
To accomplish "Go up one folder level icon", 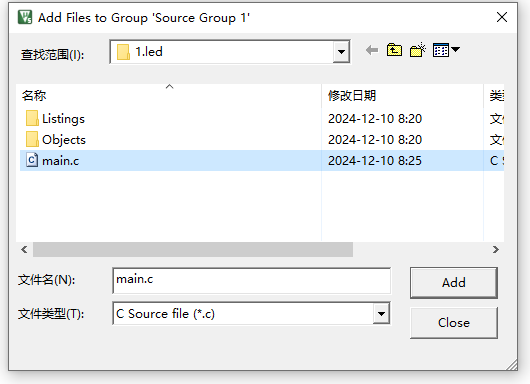I will [394, 50].
